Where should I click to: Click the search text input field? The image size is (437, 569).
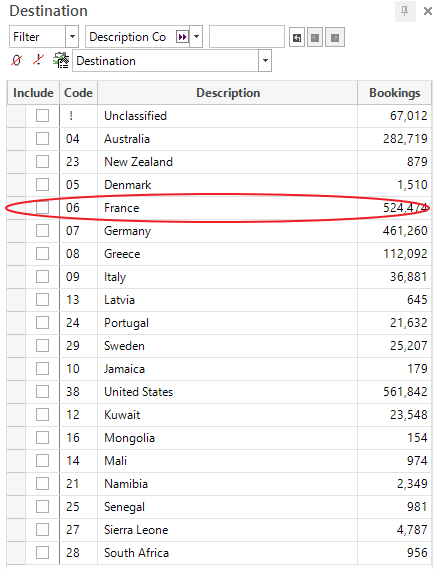coord(247,37)
